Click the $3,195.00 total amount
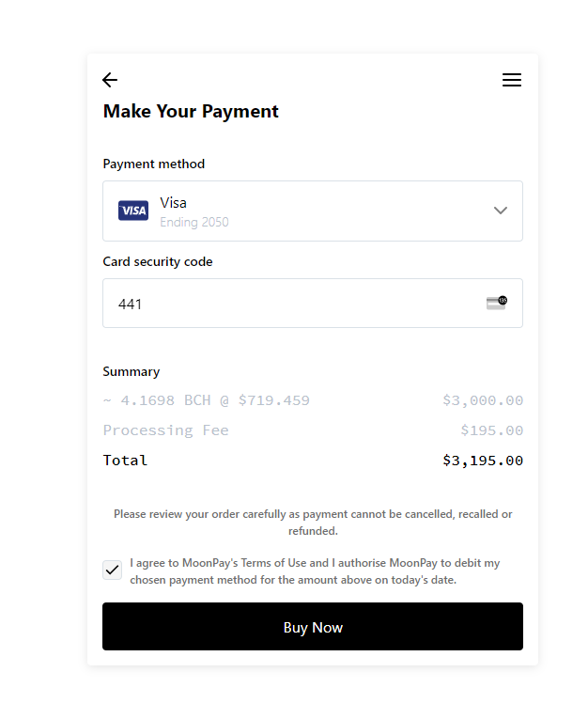 click(x=483, y=461)
